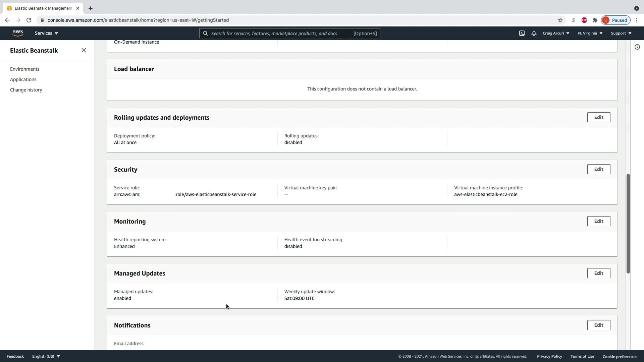Open the English (US) language selector

click(x=46, y=356)
